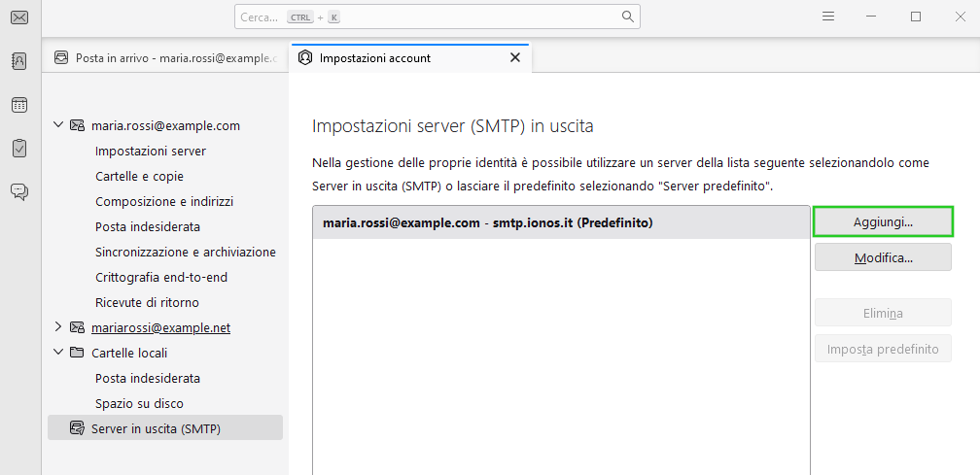This screenshot has height=475, width=980.
Task: Open the Calendar space icon
Action: tap(18, 105)
